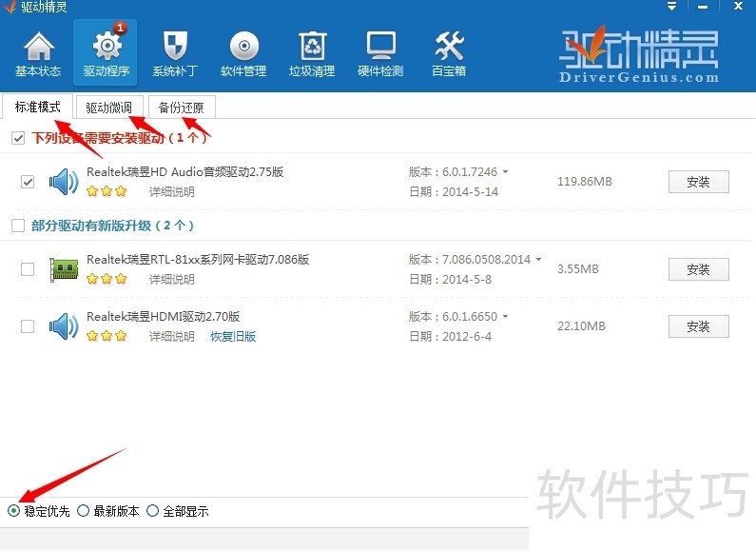Select the 稳定优先 radio button
The width and height of the screenshot is (756, 551).
point(13,510)
